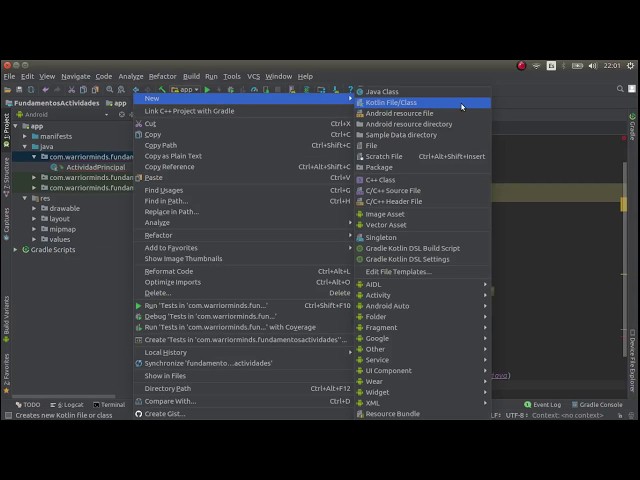Screen dimensions: 640x480
Task: Click the Debug app bug icon
Action: pos(231,89)
